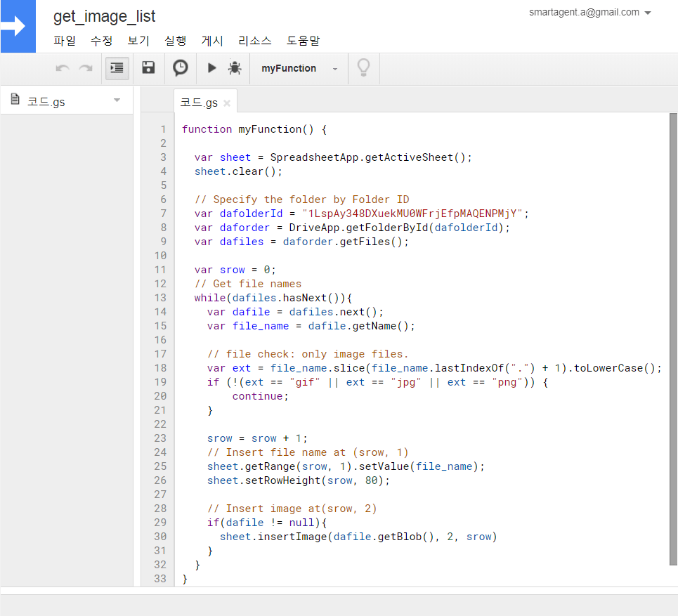Click the blue arrow project home icon
The height and width of the screenshot is (616, 678).
[18, 26]
